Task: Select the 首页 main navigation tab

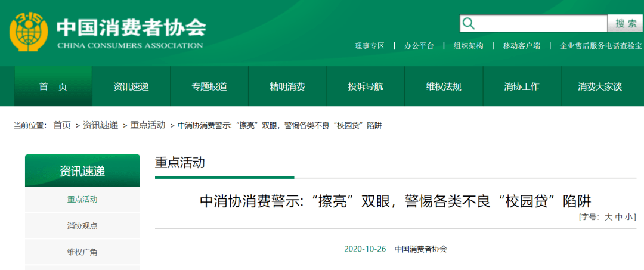Action: coord(53,86)
